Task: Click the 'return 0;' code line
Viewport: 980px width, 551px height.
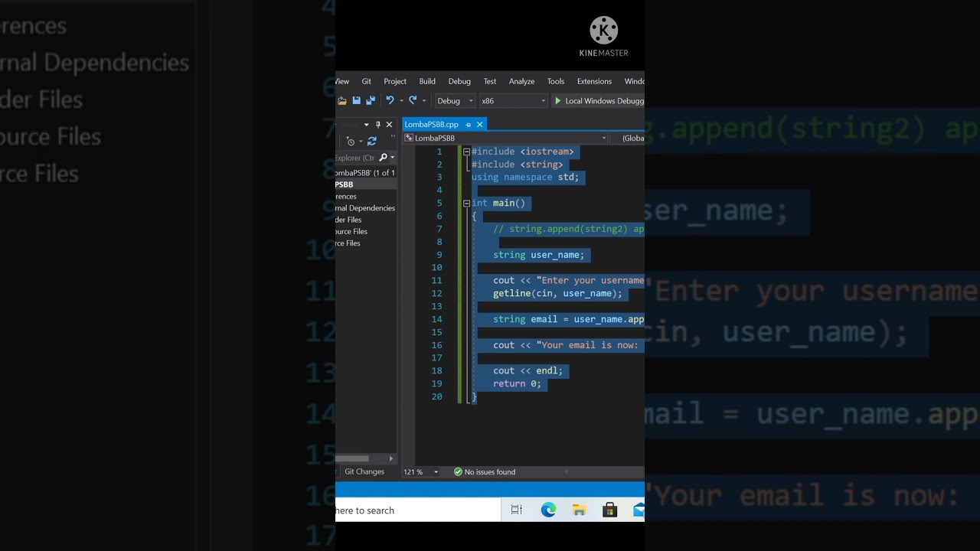Action: (x=517, y=383)
